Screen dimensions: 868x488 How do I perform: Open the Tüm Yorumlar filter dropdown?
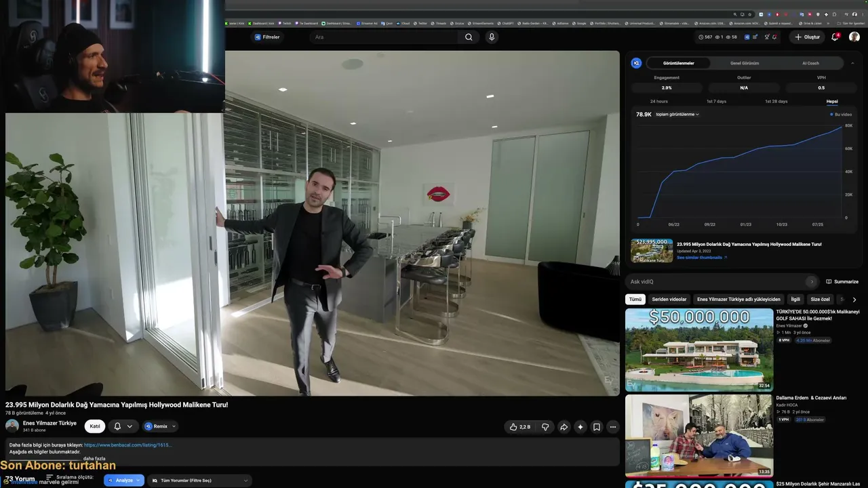point(199,481)
